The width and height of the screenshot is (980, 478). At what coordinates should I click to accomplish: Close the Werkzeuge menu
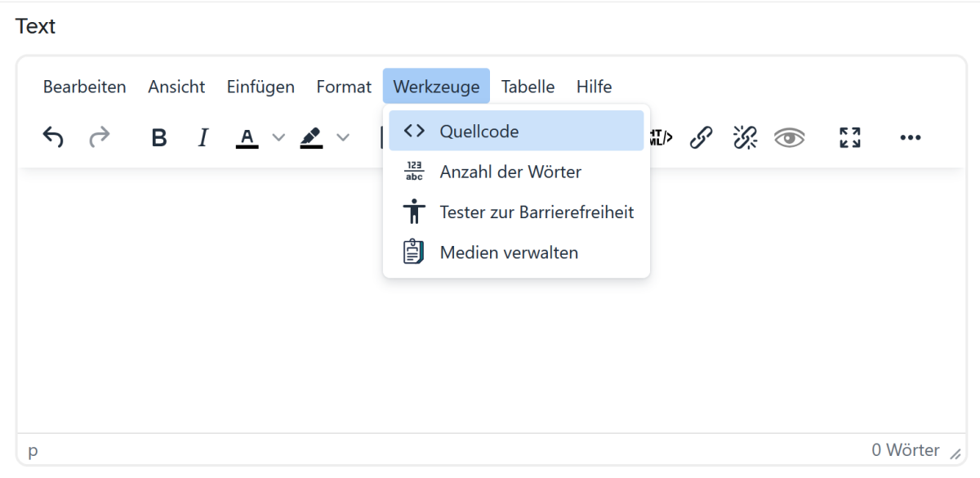pyautogui.click(x=436, y=86)
